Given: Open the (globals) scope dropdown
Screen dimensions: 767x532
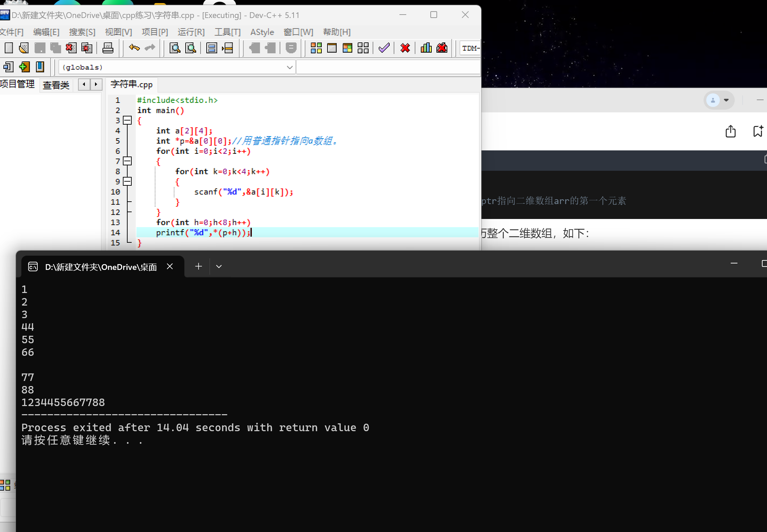Looking at the screenshot, I should click(289, 67).
